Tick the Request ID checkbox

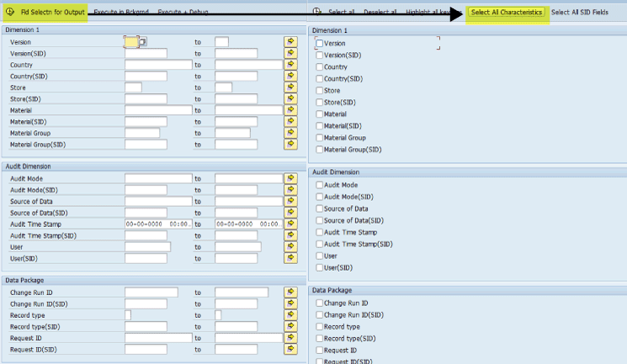pyautogui.click(x=319, y=350)
